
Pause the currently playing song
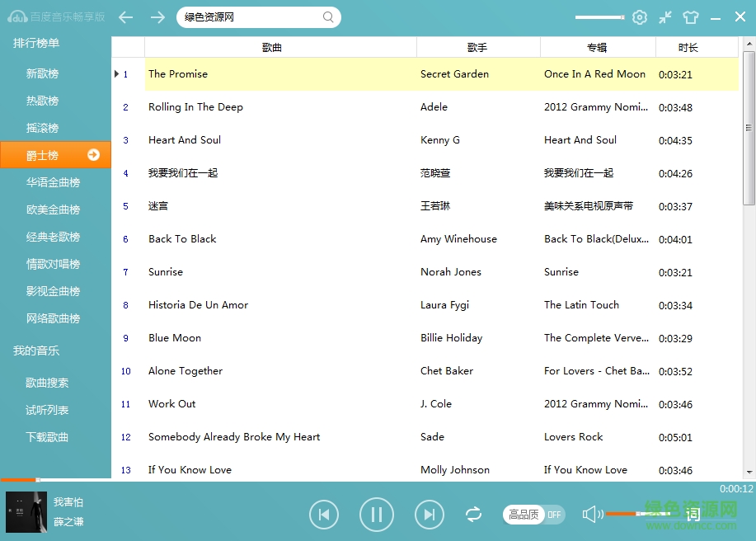pyautogui.click(x=377, y=514)
